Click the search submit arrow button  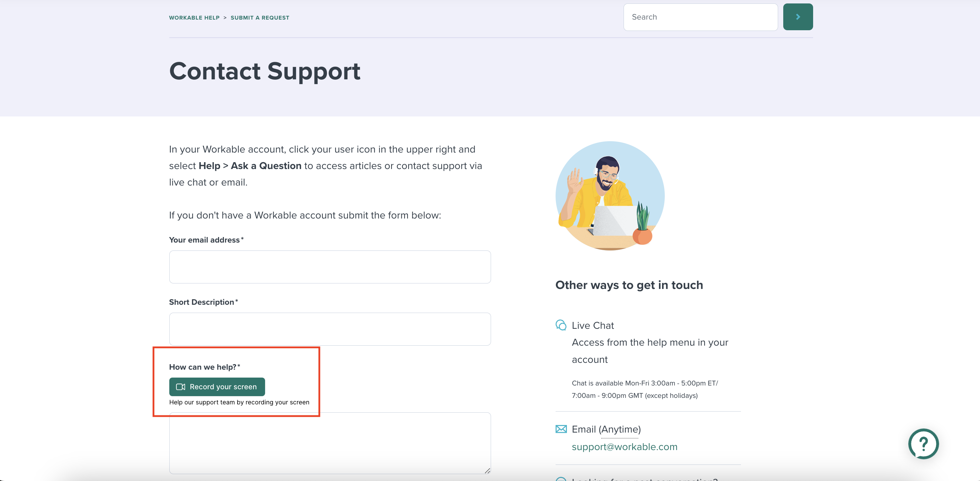(x=797, y=17)
